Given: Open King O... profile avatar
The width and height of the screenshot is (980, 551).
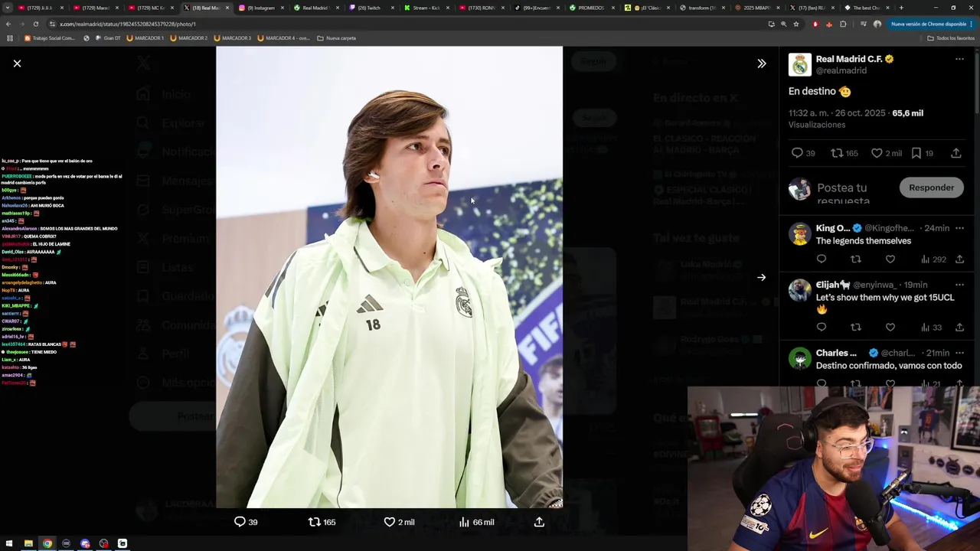Looking at the screenshot, I should [x=800, y=234].
